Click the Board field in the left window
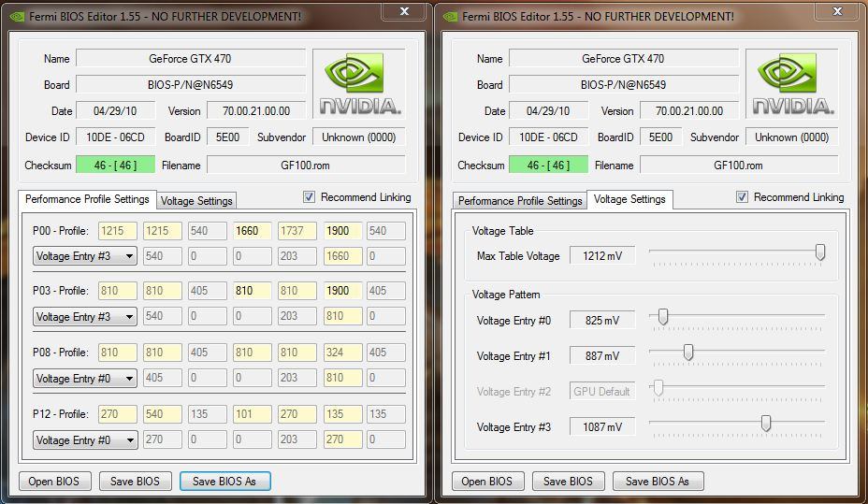 coord(191,85)
